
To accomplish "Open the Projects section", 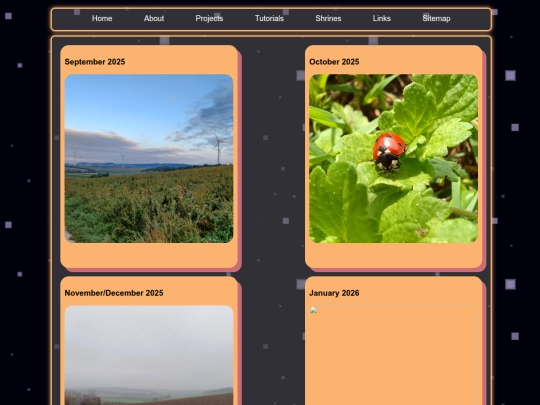I will (x=209, y=19).
